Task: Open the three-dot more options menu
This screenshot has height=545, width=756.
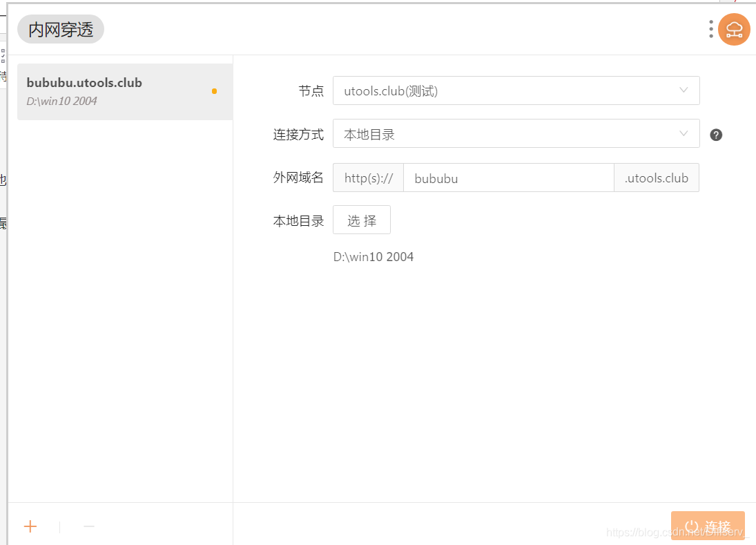Action: [711, 29]
